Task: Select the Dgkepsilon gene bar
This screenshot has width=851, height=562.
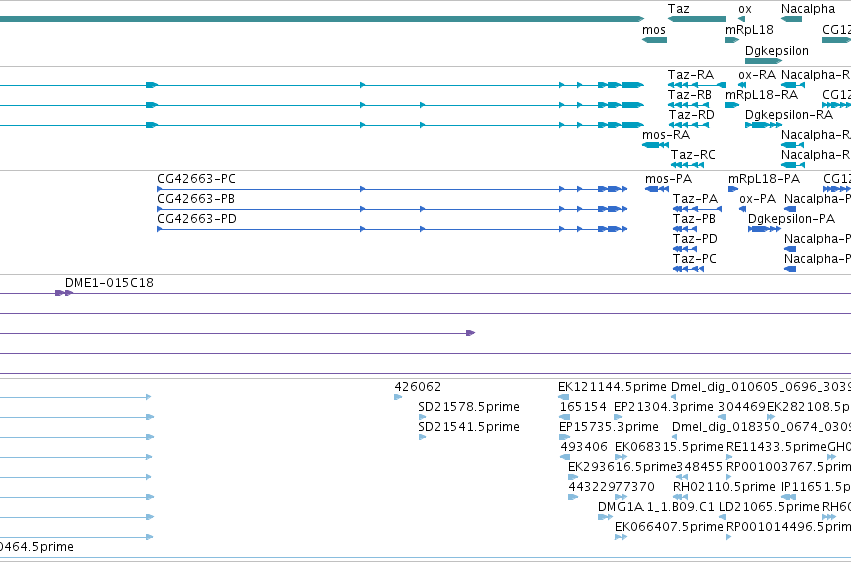Action: (x=763, y=61)
